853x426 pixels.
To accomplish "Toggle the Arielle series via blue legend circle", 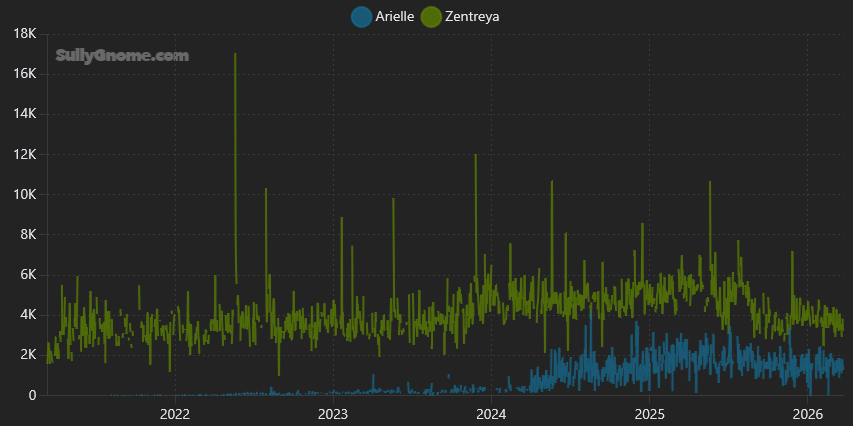I will point(361,17).
